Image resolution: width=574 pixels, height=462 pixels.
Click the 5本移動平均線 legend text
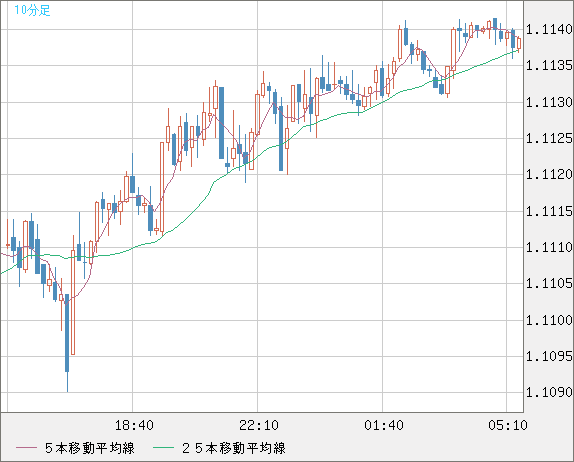coord(90,448)
